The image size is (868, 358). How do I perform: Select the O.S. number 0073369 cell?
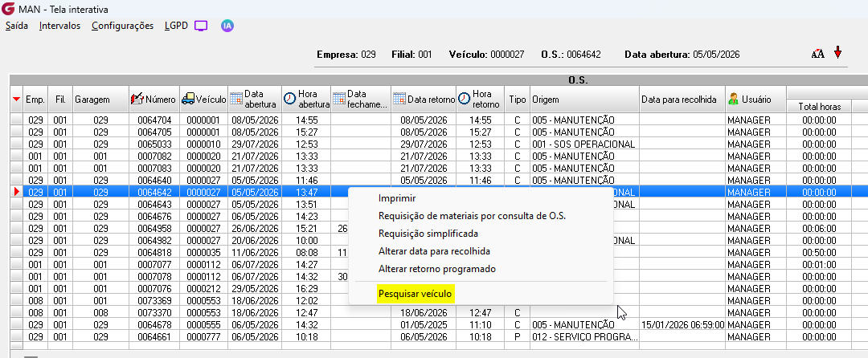[156, 301]
